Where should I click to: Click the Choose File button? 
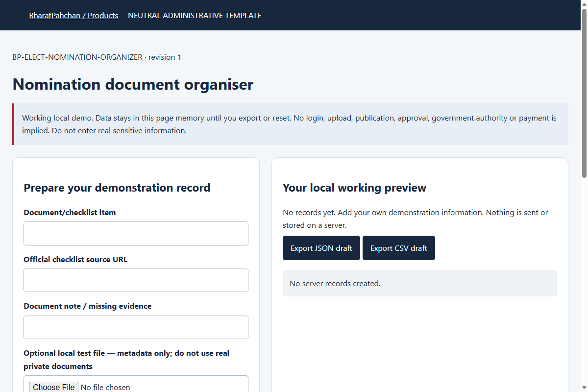pos(54,387)
